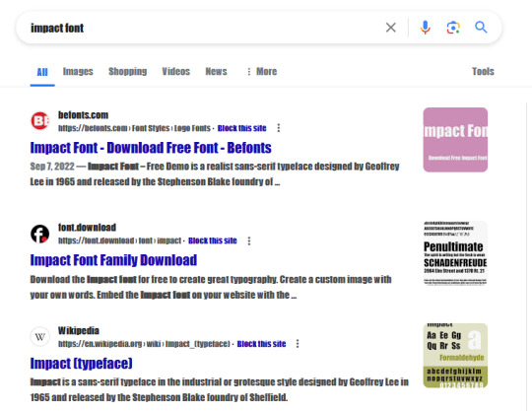Click 'Block this site' for befonts.com
532x411 pixels.
point(242,128)
